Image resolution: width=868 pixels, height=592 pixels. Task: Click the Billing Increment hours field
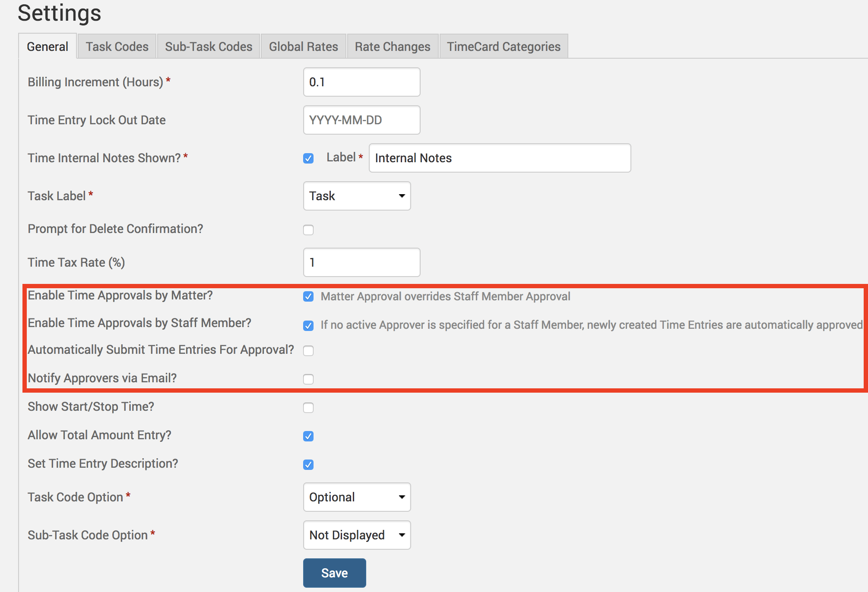pyautogui.click(x=361, y=82)
